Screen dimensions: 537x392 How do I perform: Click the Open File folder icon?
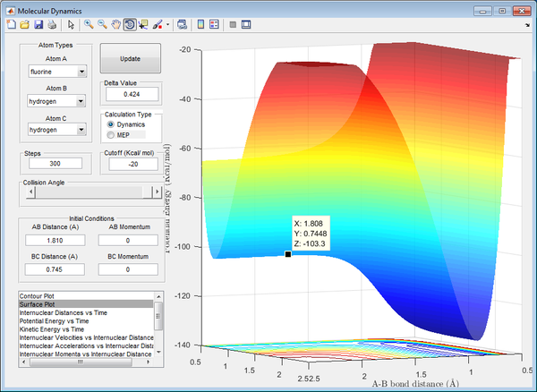point(25,24)
